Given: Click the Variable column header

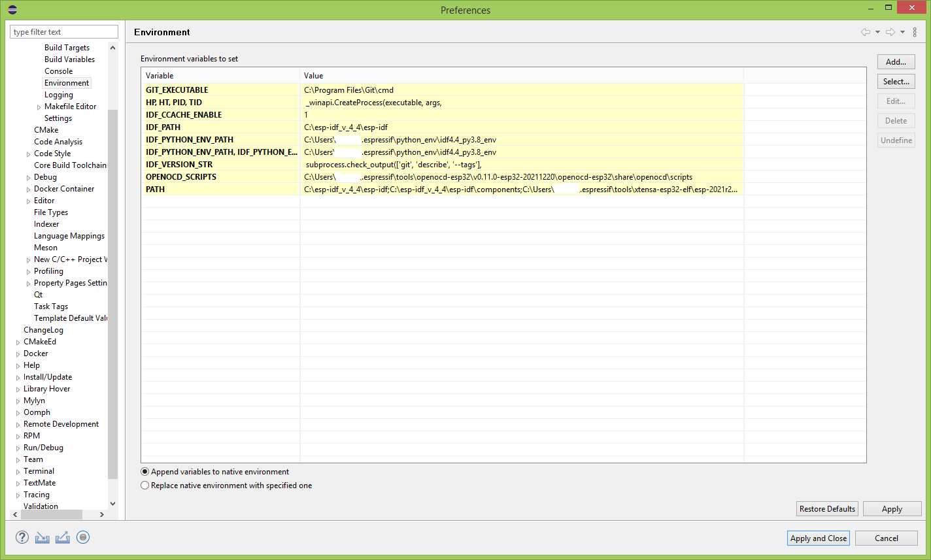Looking at the screenshot, I should pyautogui.click(x=221, y=76).
